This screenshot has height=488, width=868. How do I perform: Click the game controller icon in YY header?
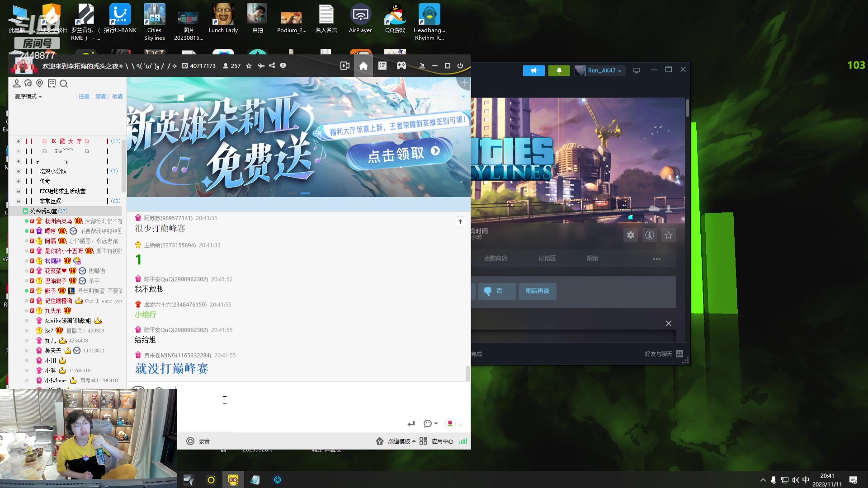(401, 66)
